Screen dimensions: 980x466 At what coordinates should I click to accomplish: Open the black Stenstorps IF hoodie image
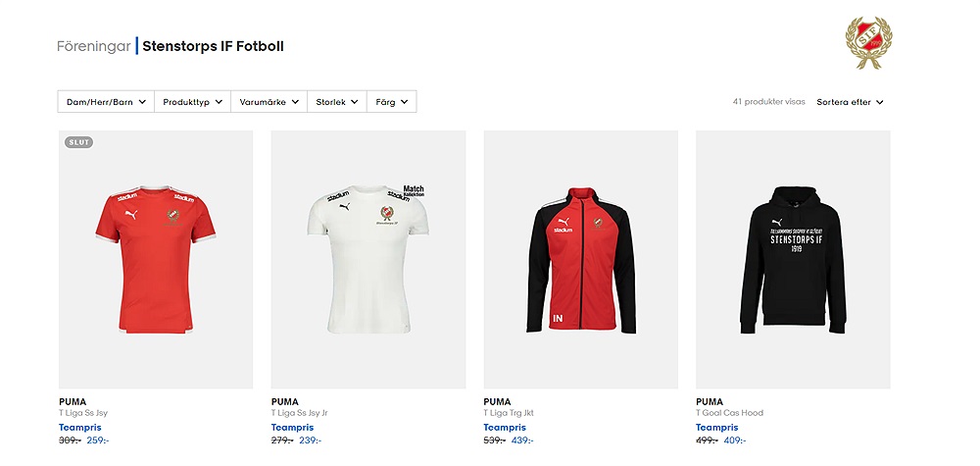(793, 259)
